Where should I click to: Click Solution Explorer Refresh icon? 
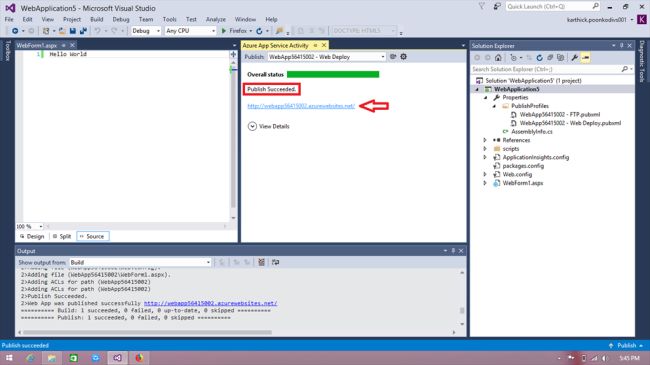tap(539, 58)
